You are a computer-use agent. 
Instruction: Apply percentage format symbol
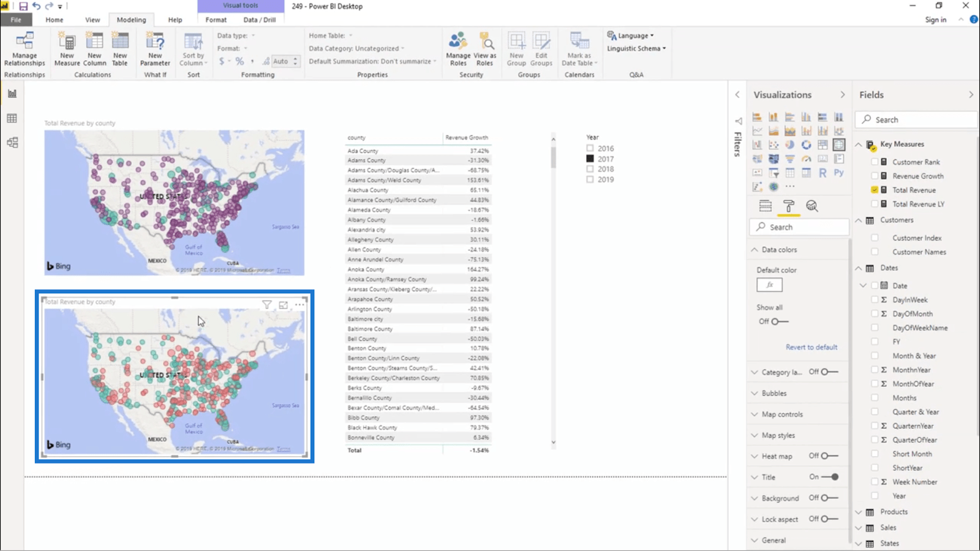(239, 61)
